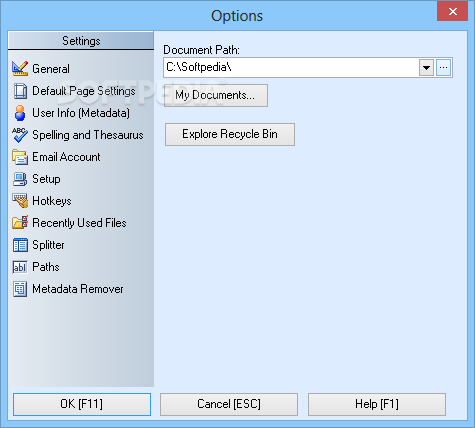475x428 pixels.
Task: Click the My Documents... button
Action: (216, 95)
